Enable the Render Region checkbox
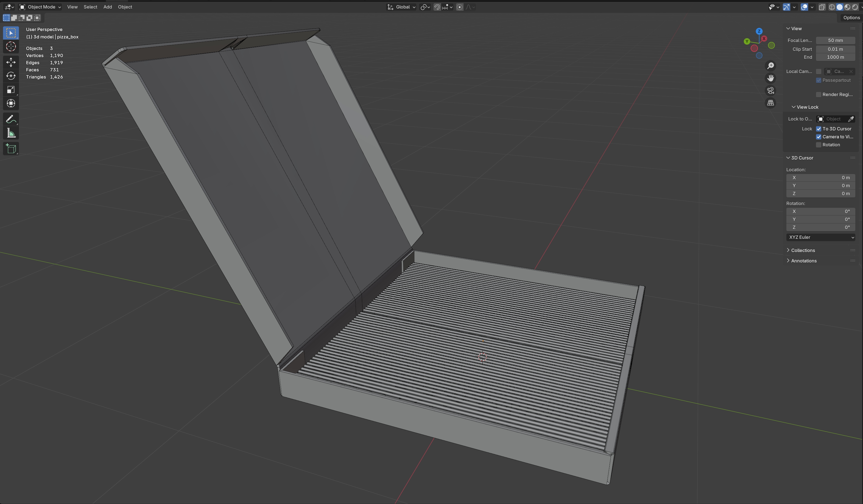863x504 pixels. tap(819, 94)
